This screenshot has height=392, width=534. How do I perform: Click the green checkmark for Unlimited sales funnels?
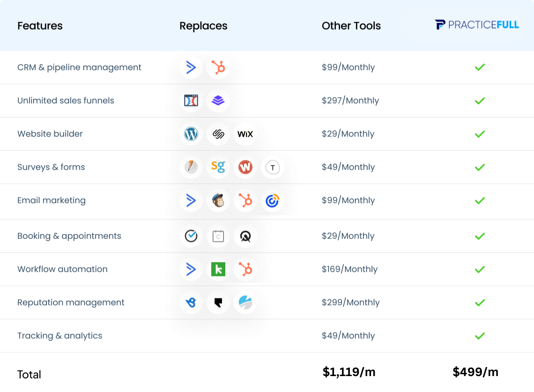pyautogui.click(x=480, y=101)
